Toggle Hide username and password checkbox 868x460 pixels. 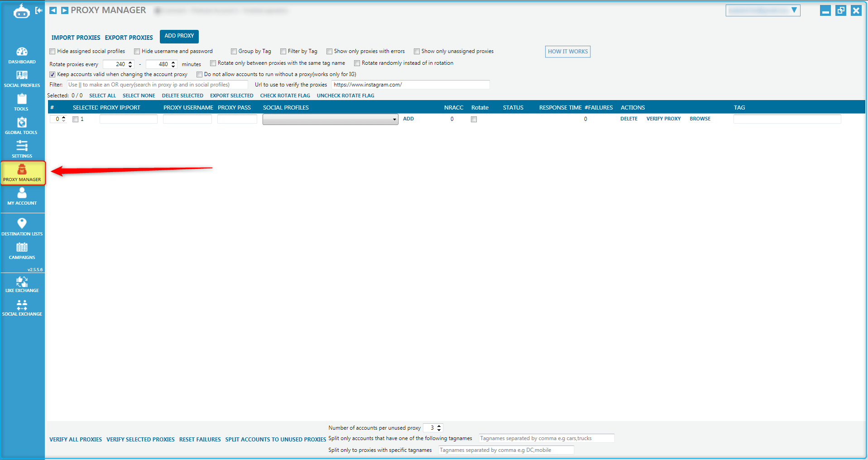(x=137, y=52)
